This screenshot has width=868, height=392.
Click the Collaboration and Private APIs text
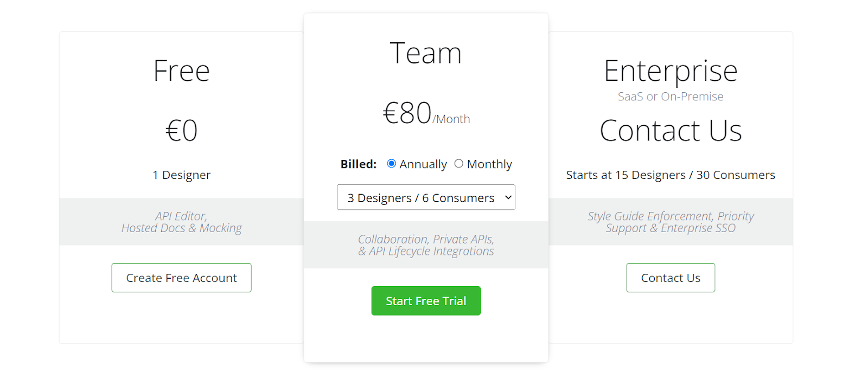(x=426, y=245)
